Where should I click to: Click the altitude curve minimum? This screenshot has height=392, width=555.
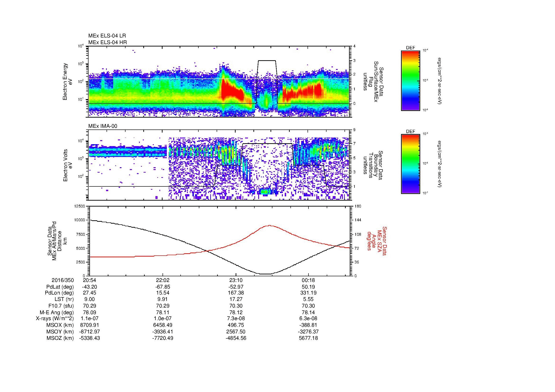point(265,274)
